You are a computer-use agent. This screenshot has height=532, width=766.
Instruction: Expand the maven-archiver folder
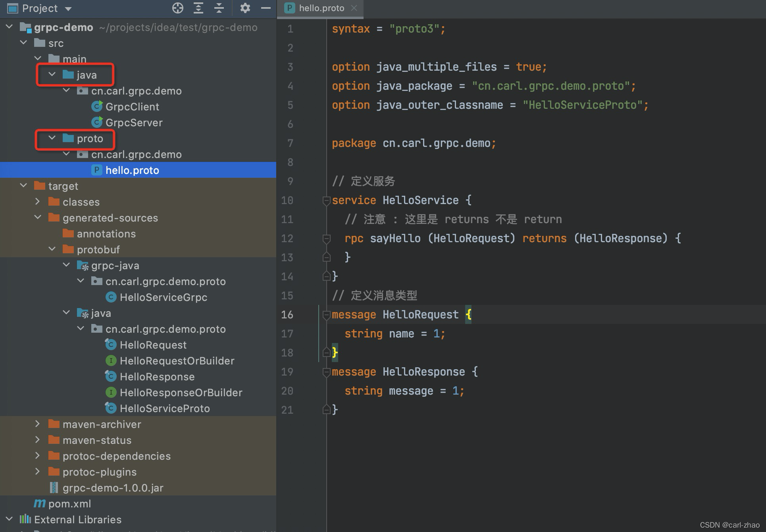coord(38,424)
